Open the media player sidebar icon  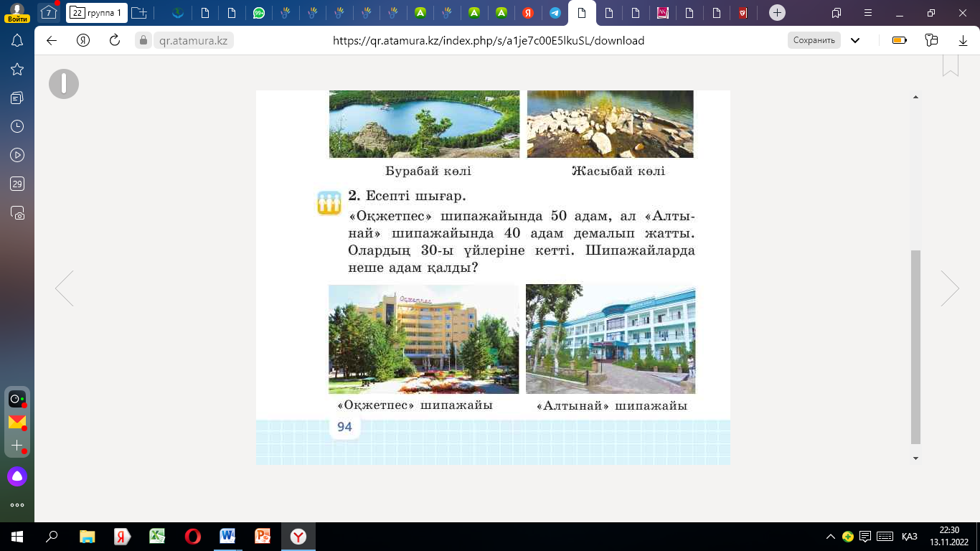[17, 155]
